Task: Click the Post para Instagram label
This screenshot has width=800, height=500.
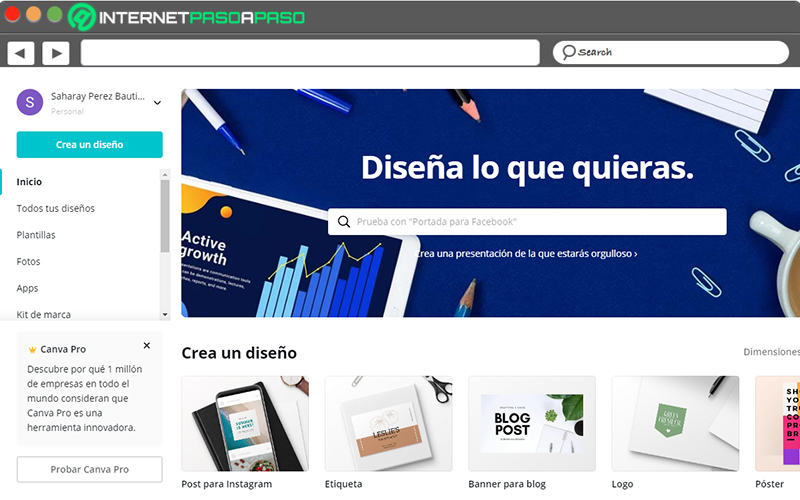Action: [x=227, y=484]
